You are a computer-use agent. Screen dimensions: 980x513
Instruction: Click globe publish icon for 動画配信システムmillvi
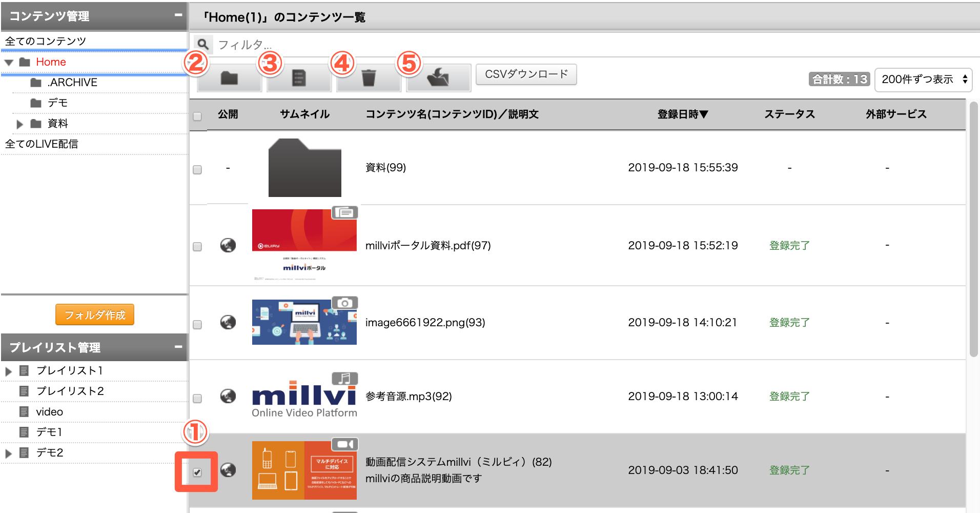click(228, 470)
